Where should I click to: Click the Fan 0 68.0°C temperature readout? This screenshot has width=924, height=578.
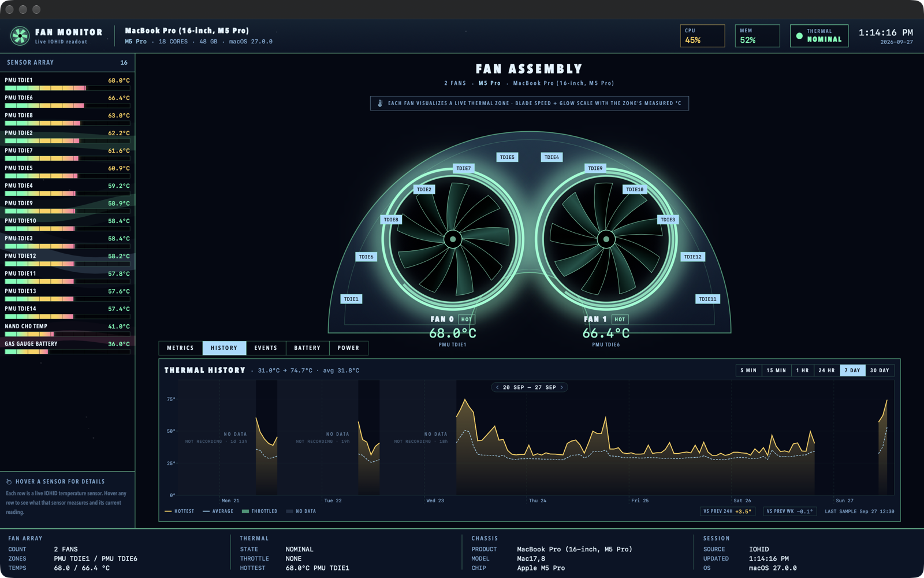453,334
